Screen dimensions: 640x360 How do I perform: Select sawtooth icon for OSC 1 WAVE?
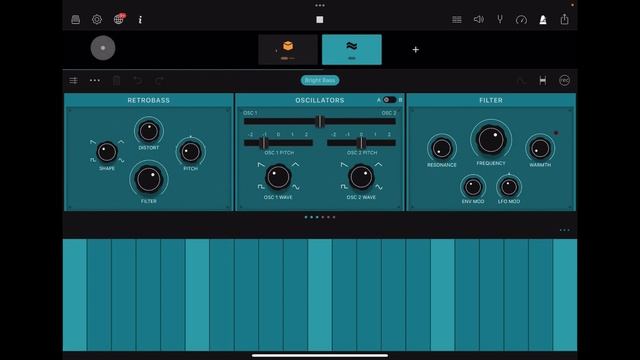[x=261, y=165]
